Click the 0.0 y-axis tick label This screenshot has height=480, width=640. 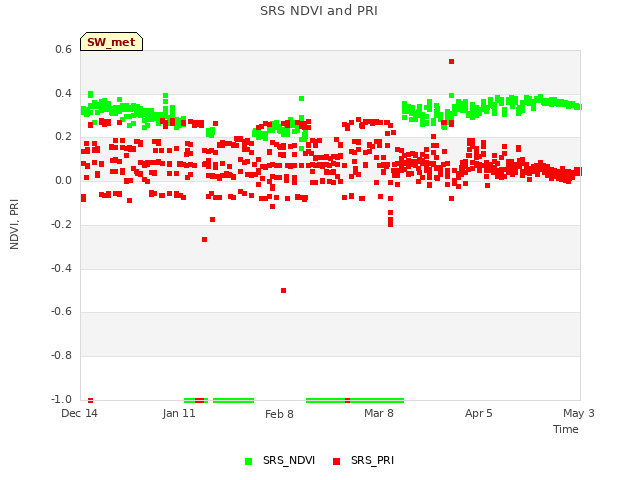63,180
